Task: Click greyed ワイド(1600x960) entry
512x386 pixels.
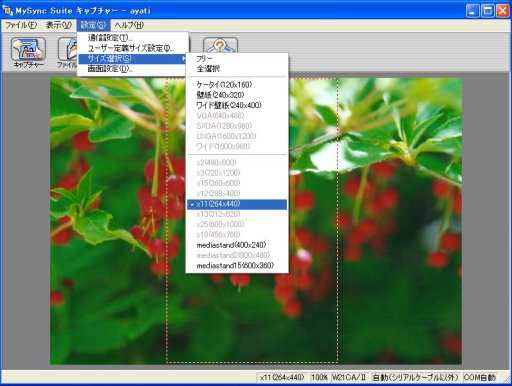Action: click(x=237, y=146)
